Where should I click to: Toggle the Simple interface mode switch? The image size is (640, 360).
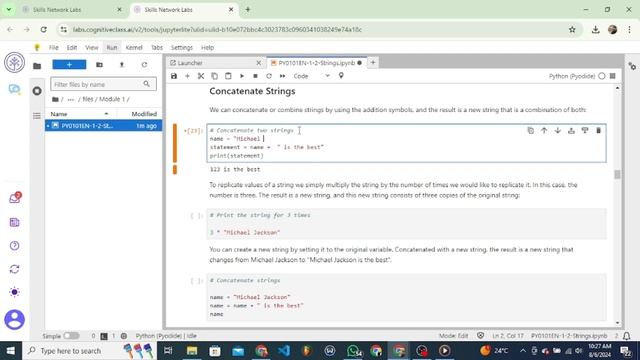pos(71,336)
